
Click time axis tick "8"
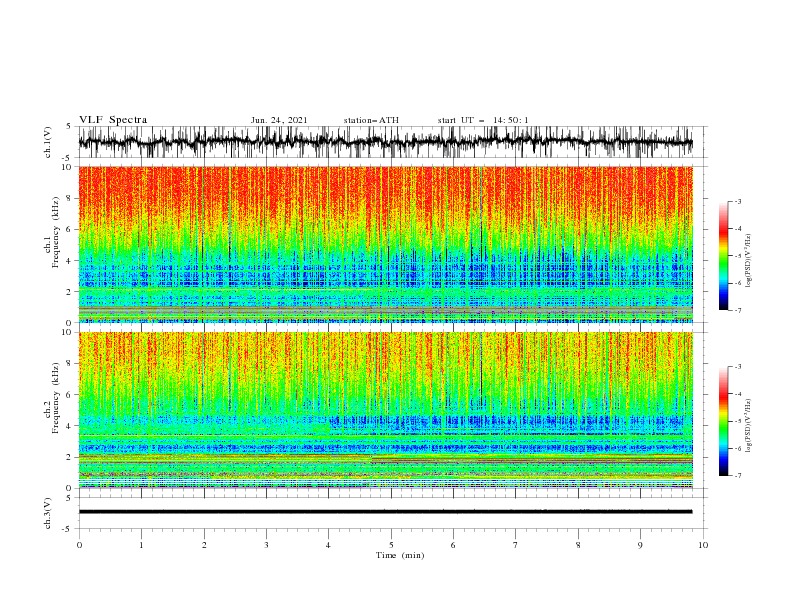578,546
